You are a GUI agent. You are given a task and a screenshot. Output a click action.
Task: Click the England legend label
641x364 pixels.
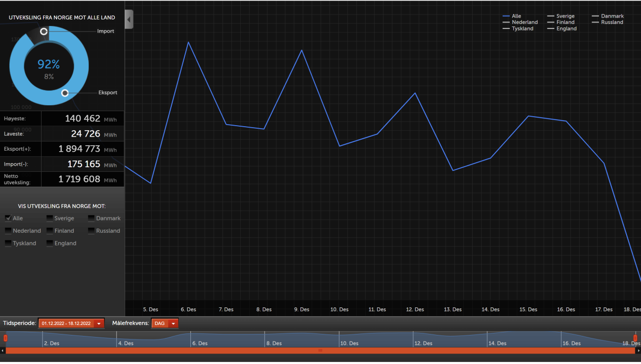(566, 29)
